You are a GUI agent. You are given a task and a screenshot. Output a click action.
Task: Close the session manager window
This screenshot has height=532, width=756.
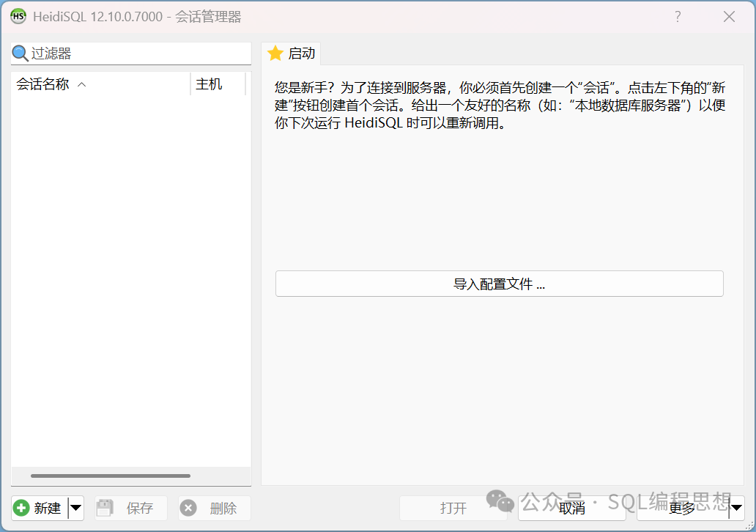click(729, 16)
